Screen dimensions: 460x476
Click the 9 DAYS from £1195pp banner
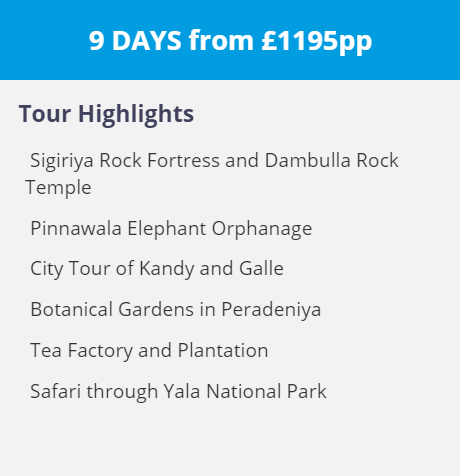click(x=230, y=40)
